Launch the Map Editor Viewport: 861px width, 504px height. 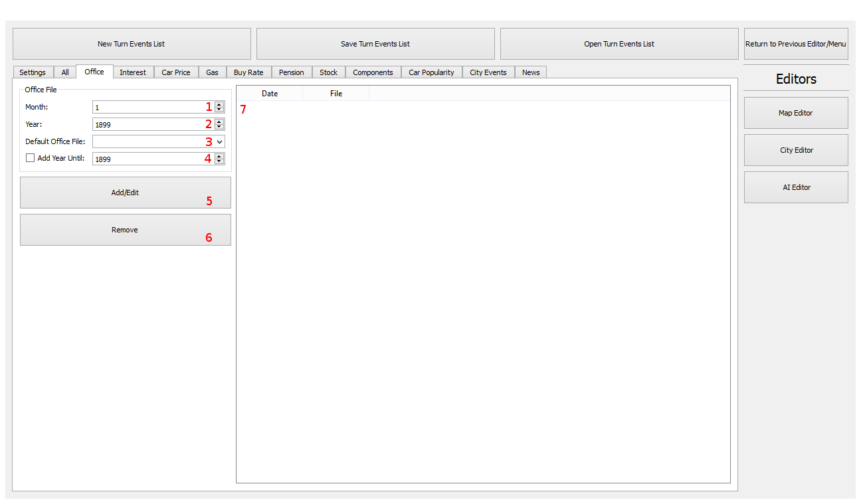coord(795,113)
